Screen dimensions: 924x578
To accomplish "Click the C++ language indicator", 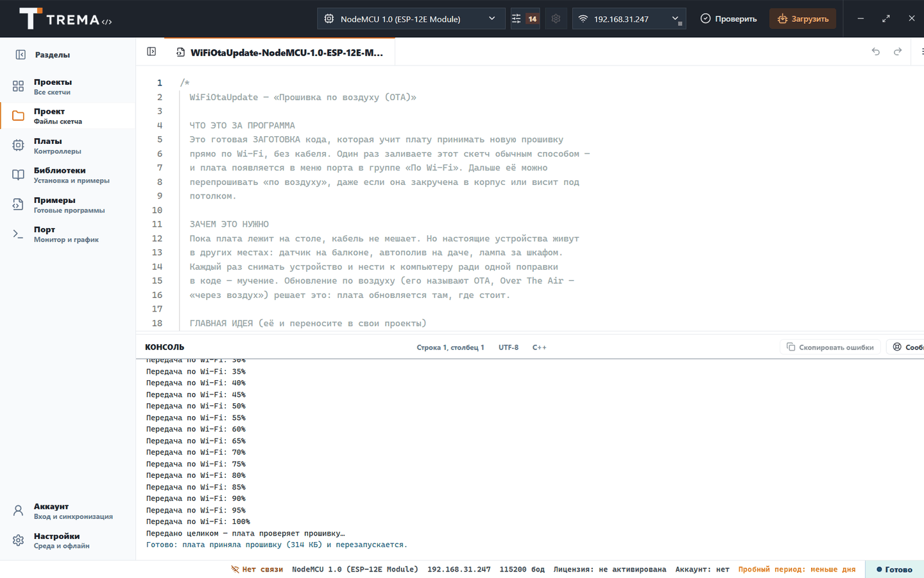I will coord(539,347).
